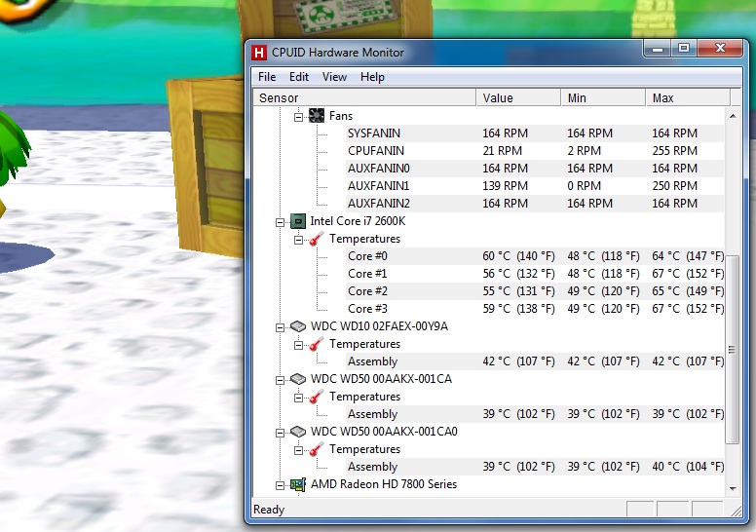Collapse the WDC WD50 00AAKX-001CA0 node
The height and width of the screenshot is (532, 756).
pos(280,433)
